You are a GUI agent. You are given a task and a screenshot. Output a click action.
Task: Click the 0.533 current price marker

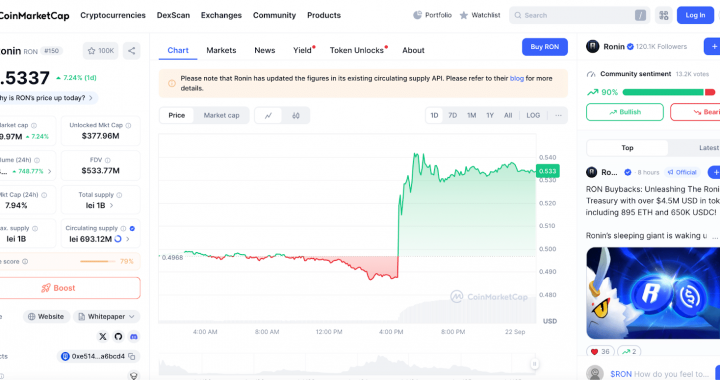pos(547,171)
